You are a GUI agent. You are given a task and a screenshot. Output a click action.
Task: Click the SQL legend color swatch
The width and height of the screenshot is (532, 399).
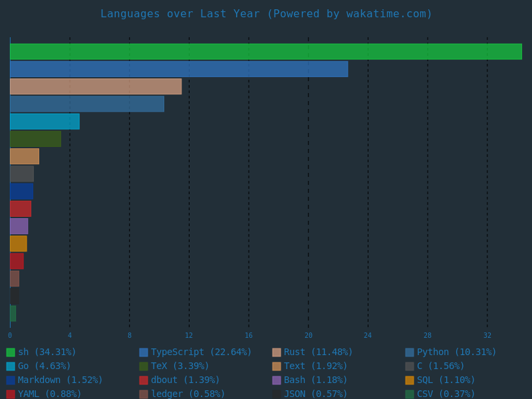pyautogui.click(x=410, y=380)
